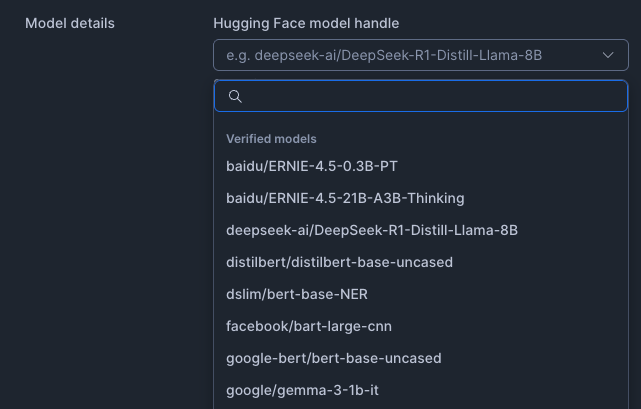Click the chevron arrow on model handle dropdown
This screenshot has height=409, width=641.
[608, 55]
